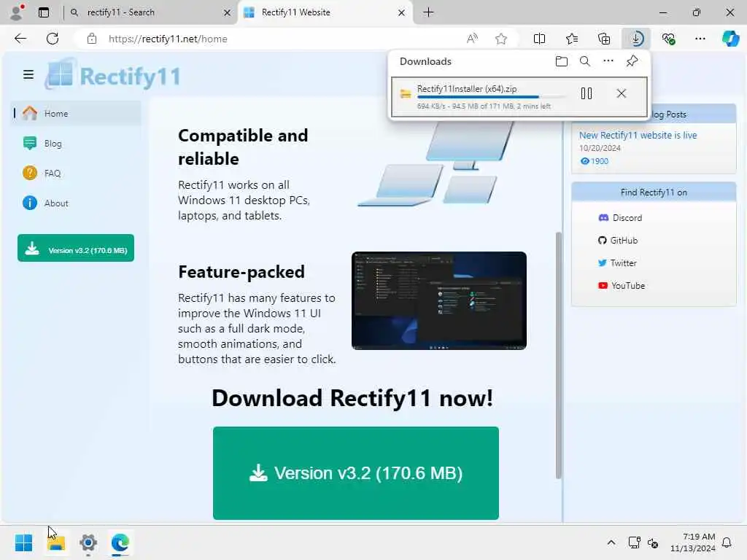Click sidebar Version v3.2 download button
Screen dimensions: 747x560
pyautogui.click(x=76, y=248)
